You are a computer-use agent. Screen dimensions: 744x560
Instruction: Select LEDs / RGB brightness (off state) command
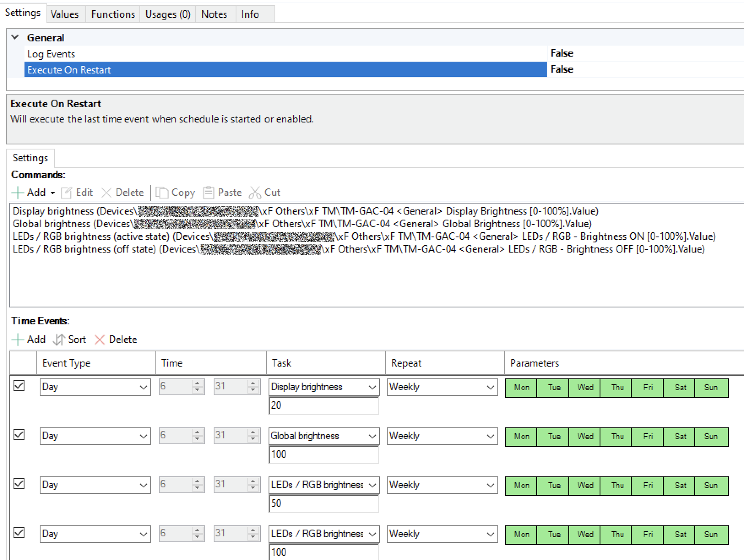click(x=358, y=249)
